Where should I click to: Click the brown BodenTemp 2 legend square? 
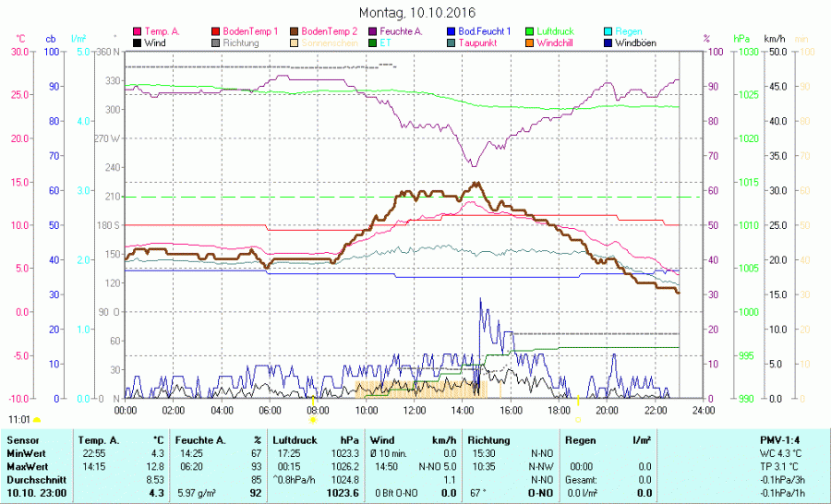coord(295,31)
